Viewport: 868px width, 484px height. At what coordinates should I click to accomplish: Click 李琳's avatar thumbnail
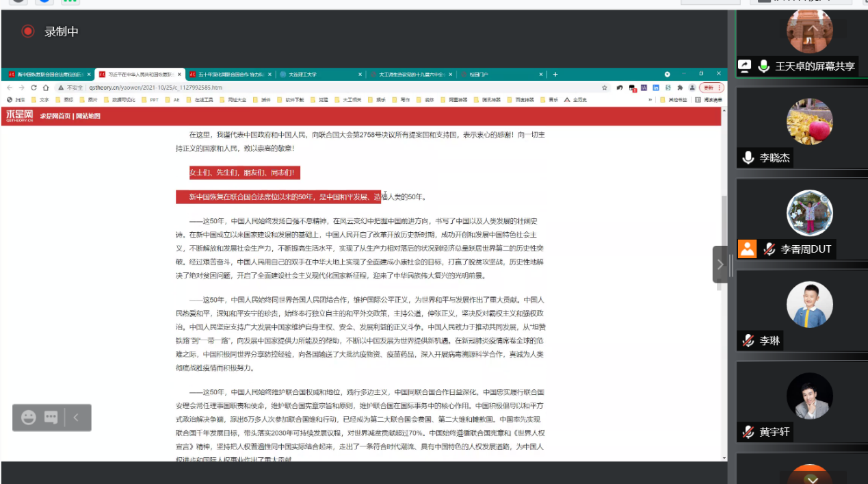(810, 305)
